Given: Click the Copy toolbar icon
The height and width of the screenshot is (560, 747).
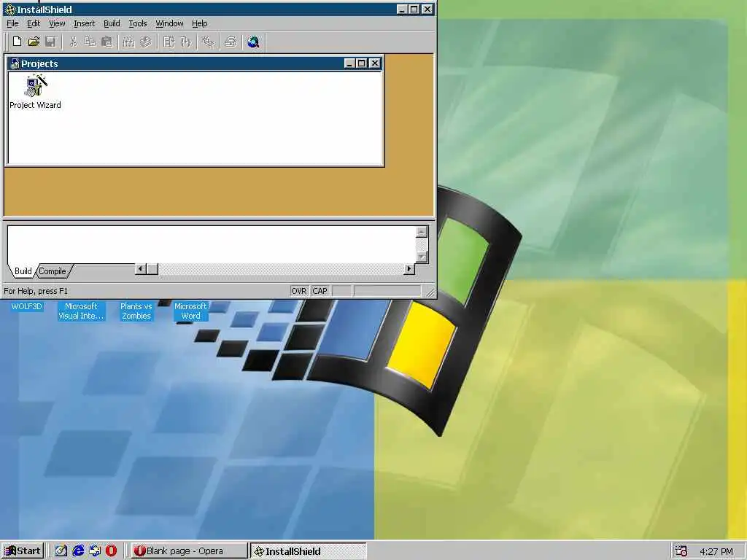Looking at the screenshot, I should coord(90,42).
